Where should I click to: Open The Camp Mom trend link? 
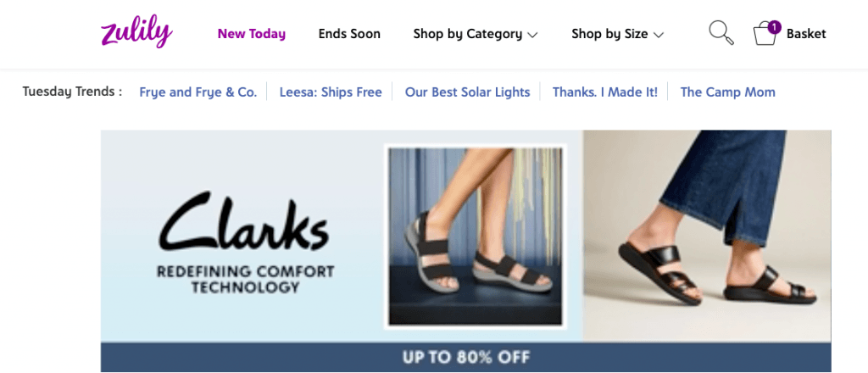tap(727, 92)
